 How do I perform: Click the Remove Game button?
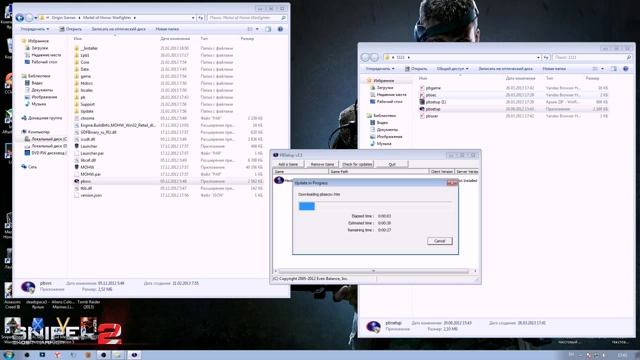[x=322, y=164]
